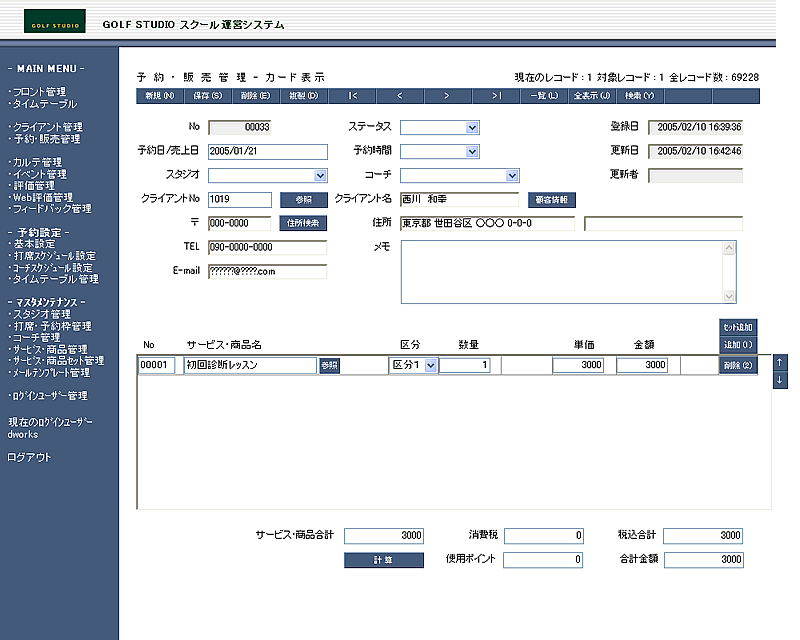This screenshot has height=640, width=800.
Task: Open 評価管理 menu link
Action: pyautogui.click(x=33, y=186)
